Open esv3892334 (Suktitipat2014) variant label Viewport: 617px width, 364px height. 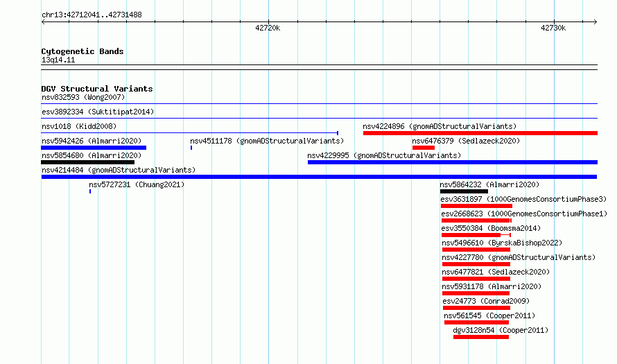(98, 112)
